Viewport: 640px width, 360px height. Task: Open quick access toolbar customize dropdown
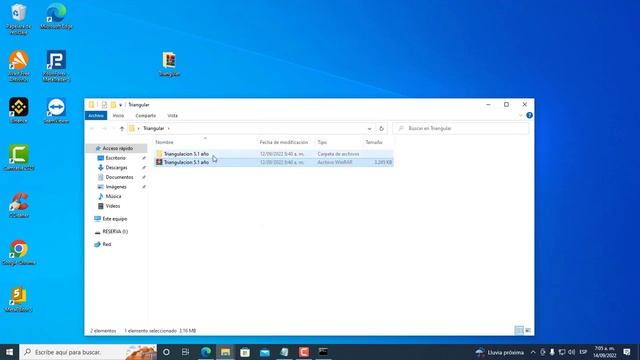(x=120, y=105)
